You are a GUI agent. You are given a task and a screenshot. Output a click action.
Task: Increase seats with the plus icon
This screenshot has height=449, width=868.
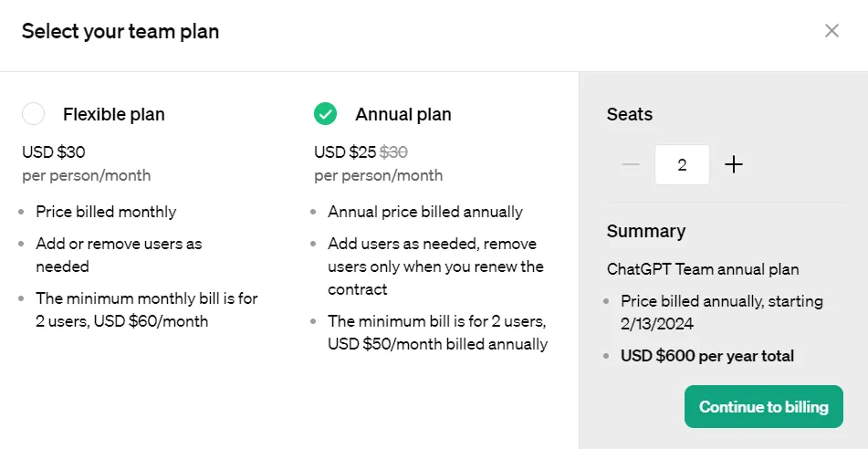pos(734,165)
